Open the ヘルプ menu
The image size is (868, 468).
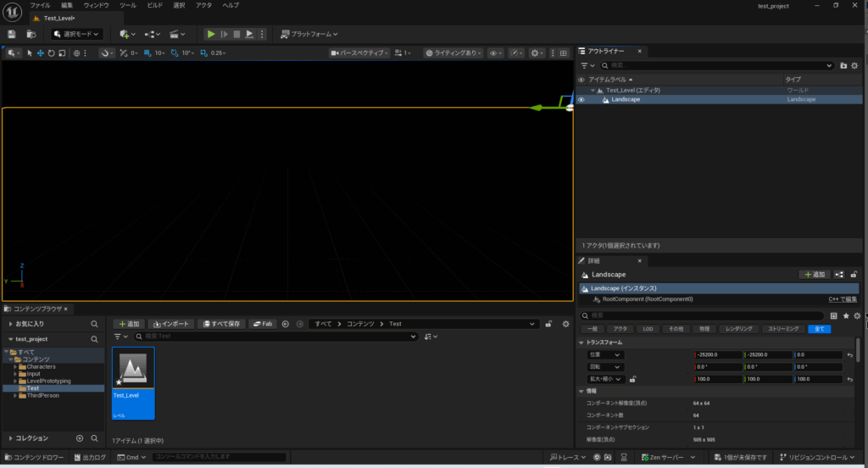point(231,6)
